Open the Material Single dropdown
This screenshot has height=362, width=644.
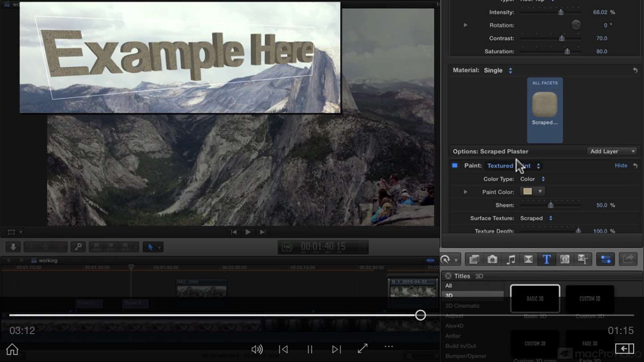(x=498, y=71)
